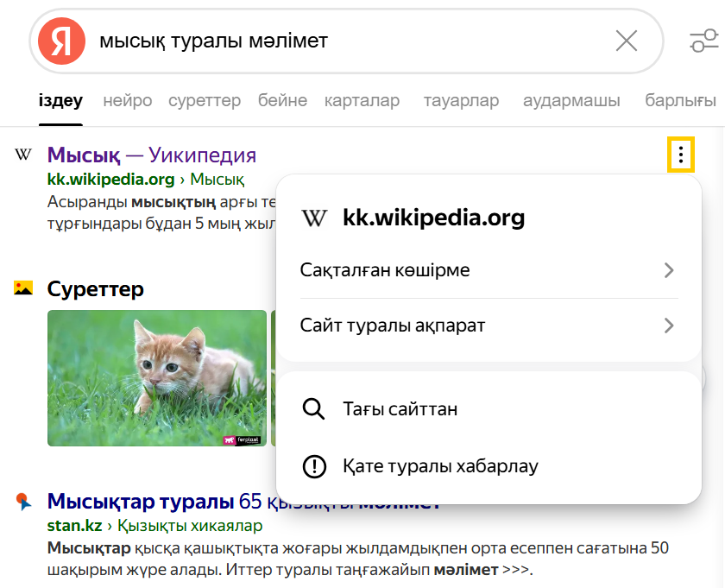
Task: Open the карталар tab
Action: click(362, 101)
